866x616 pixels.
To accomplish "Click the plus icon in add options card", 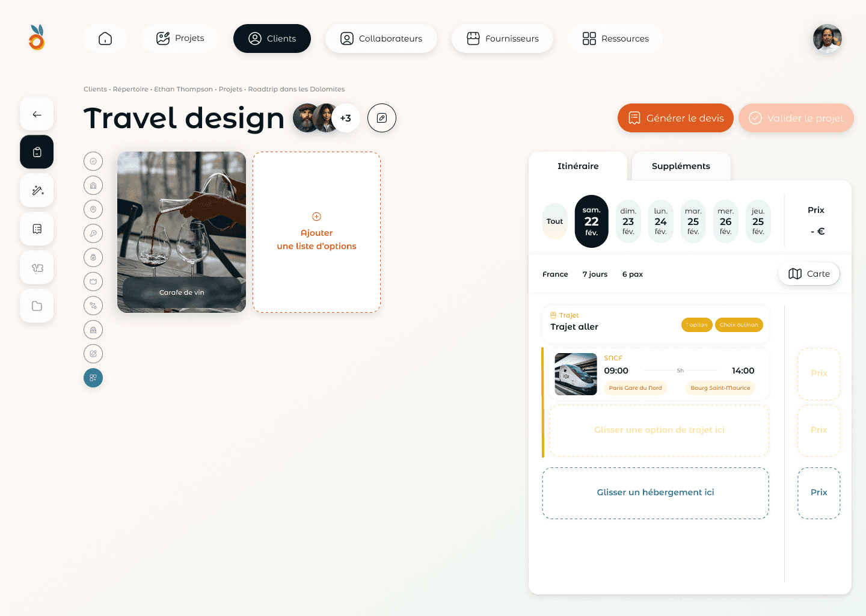I will pyautogui.click(x=316, y=217).
